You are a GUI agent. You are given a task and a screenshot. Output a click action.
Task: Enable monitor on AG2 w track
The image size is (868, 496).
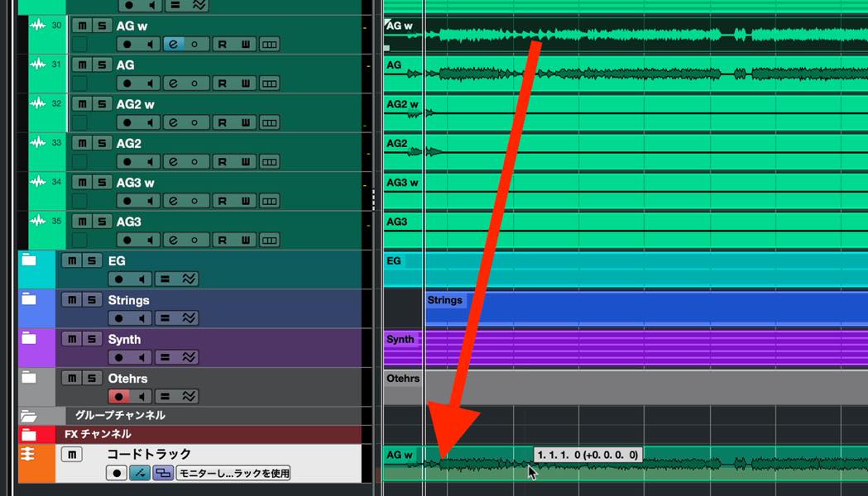150,122
